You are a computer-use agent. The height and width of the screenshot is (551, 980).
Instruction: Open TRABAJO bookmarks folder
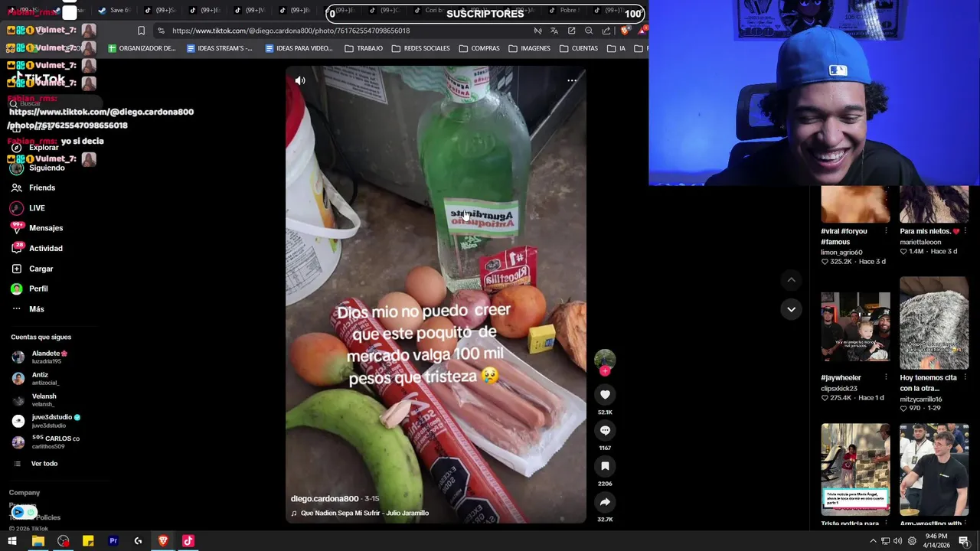pos(364,48)
